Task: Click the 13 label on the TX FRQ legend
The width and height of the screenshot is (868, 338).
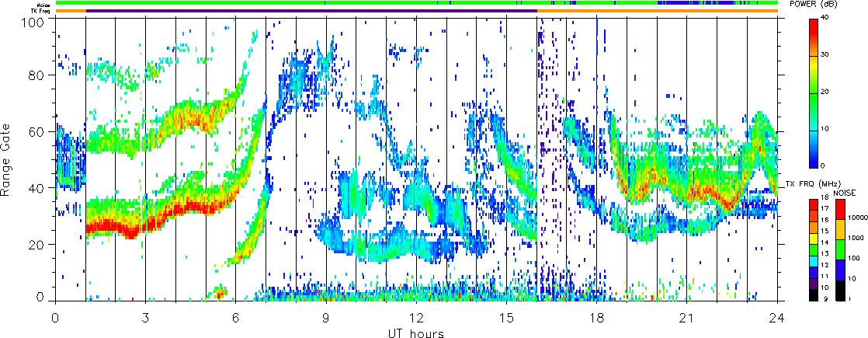Action: pos(825,254)
